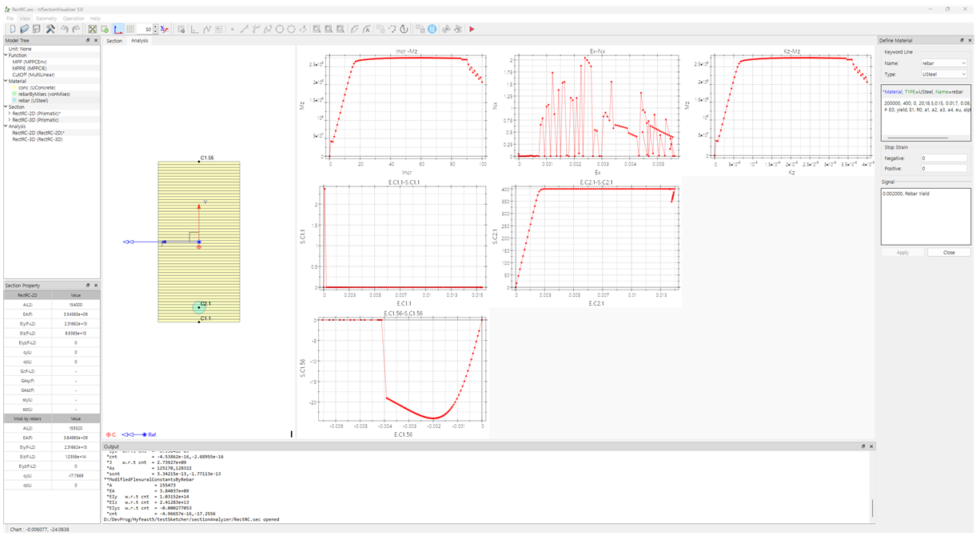Select the circle drawing tool
Screen dimensions: 980x540
[x=280, y=29]
